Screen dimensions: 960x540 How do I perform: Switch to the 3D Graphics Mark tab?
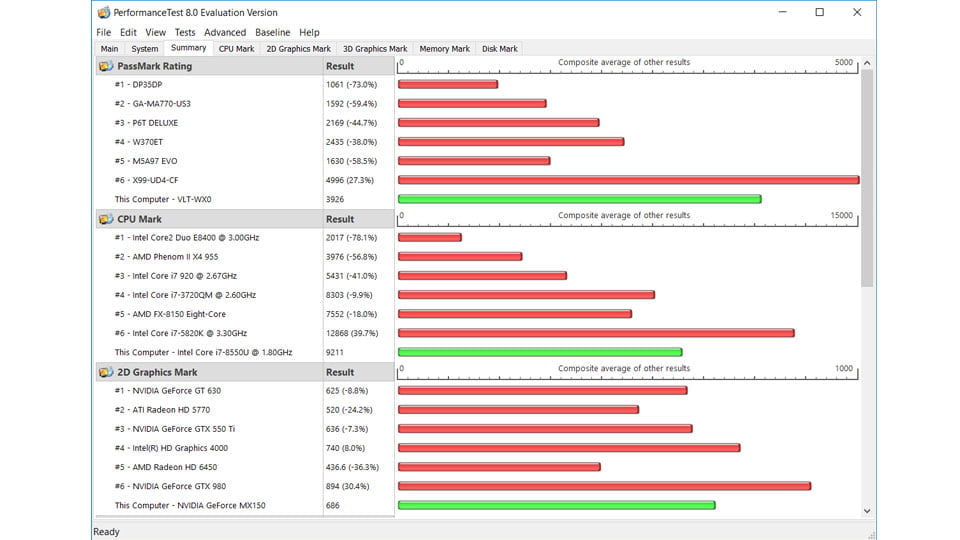(x=375, y=48)
